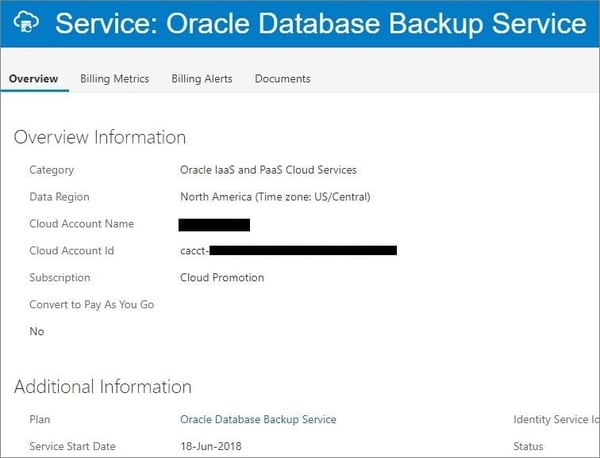Click the No value under Convert to Pay
This screenshot has width=600, height=458.
click(37, 332)
